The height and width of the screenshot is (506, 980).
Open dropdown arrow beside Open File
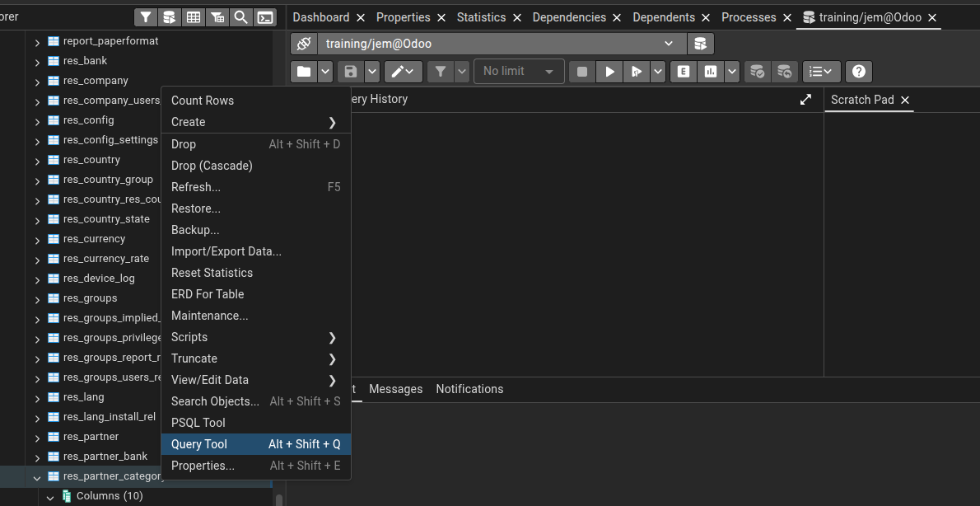point(325,72)
